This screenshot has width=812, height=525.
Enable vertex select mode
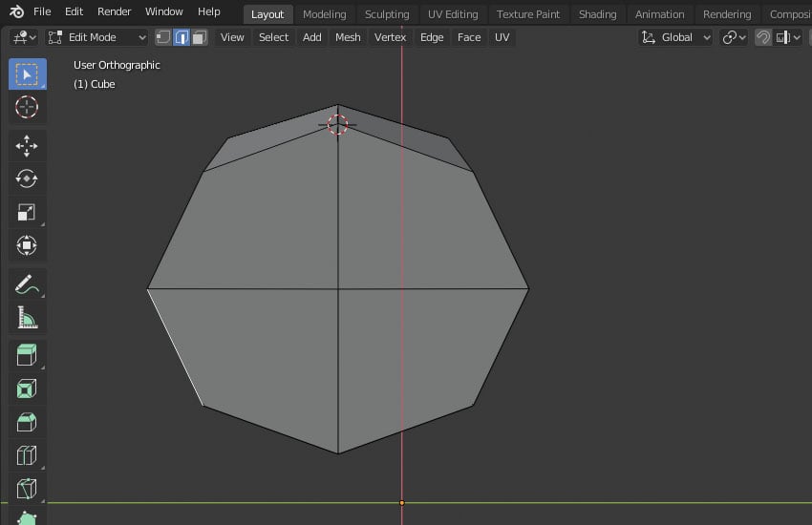point(163,37)
